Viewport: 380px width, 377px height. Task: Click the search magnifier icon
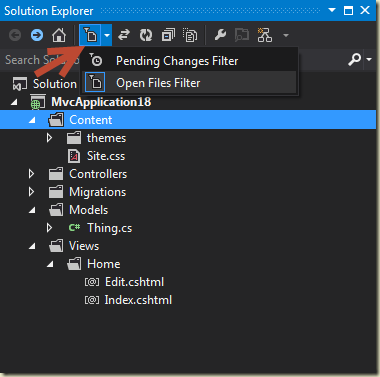(354, 59)
